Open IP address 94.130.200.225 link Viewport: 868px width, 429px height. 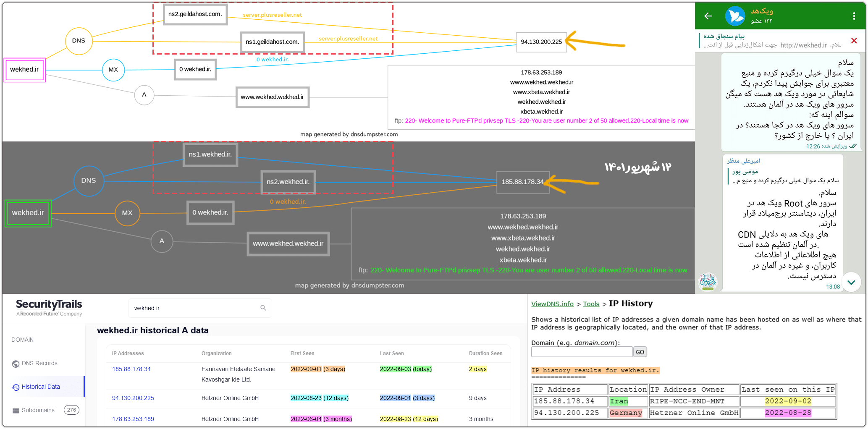pos(133,398)
